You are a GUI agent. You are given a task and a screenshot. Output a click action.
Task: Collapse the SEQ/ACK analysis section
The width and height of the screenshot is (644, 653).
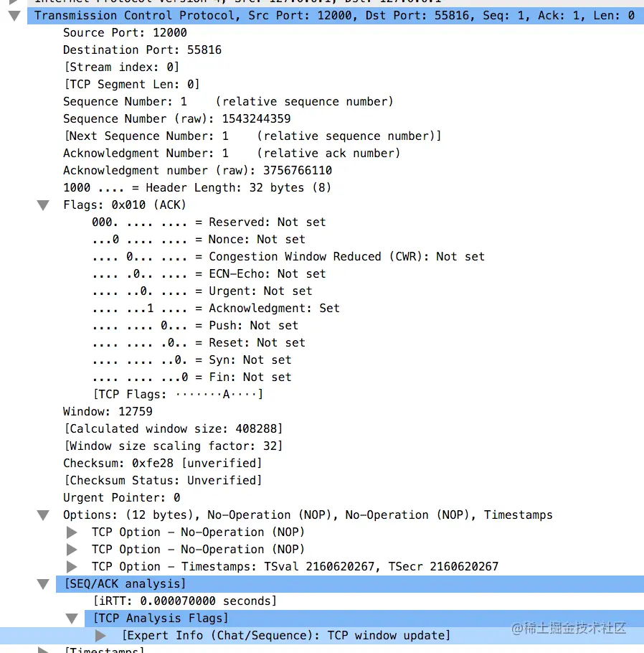(43, 584)
